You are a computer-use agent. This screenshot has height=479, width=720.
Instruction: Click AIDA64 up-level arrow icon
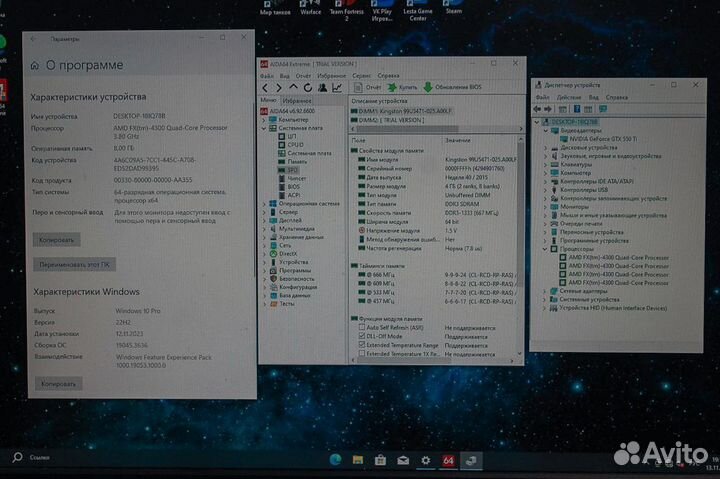pos(293,87)
